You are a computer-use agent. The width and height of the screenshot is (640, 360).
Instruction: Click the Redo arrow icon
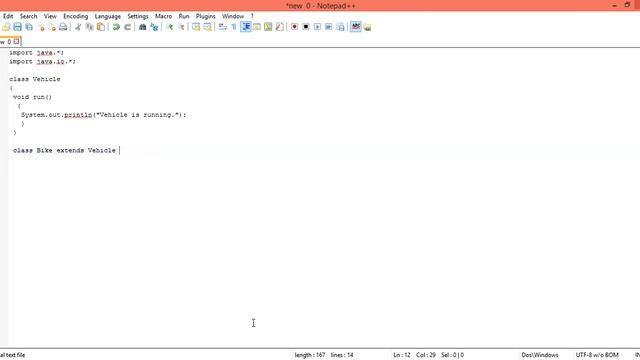127,27
